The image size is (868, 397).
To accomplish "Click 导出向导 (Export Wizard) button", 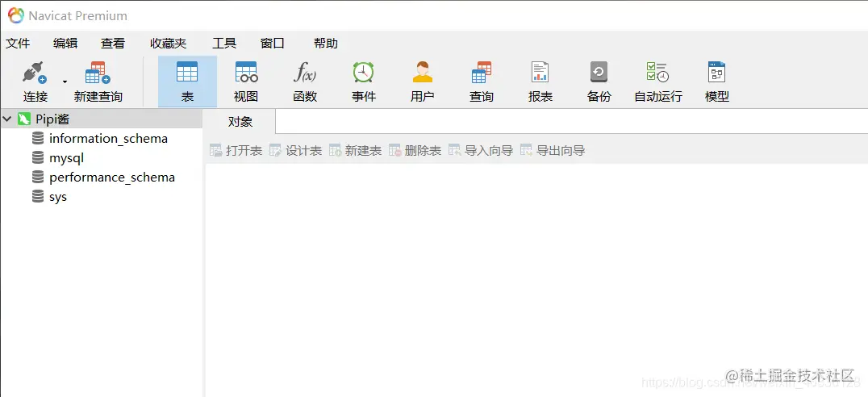I will coord(553,151).
